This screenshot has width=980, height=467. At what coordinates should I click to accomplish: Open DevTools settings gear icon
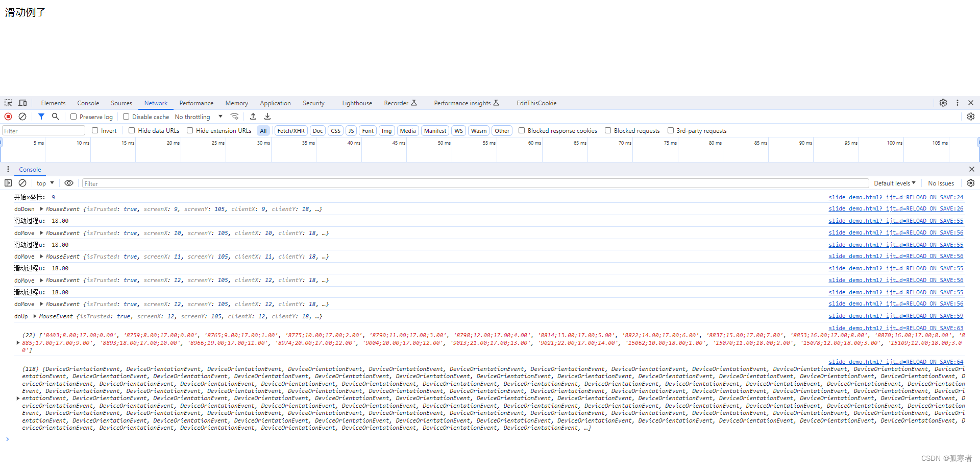point(943,103)
